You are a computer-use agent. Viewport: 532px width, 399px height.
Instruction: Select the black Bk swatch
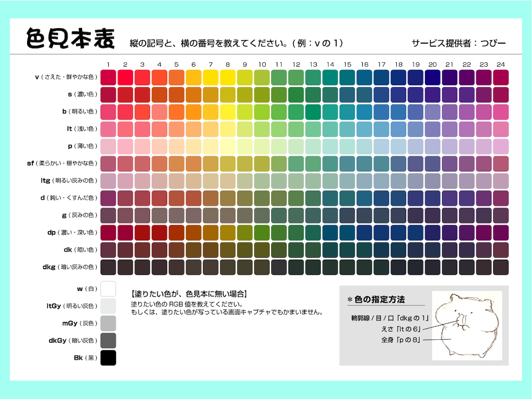tap(108, 358)
